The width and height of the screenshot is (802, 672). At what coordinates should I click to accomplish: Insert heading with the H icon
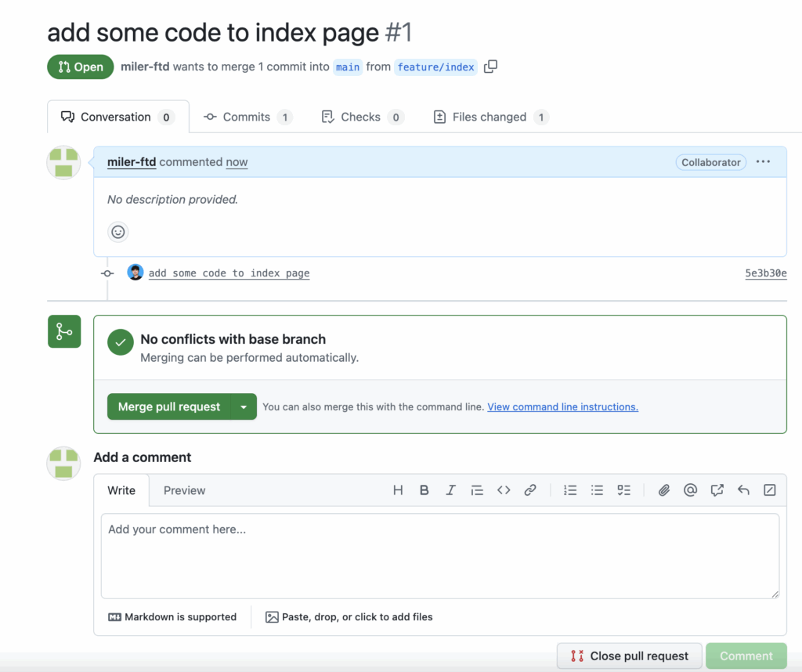(x=398, y=490)
